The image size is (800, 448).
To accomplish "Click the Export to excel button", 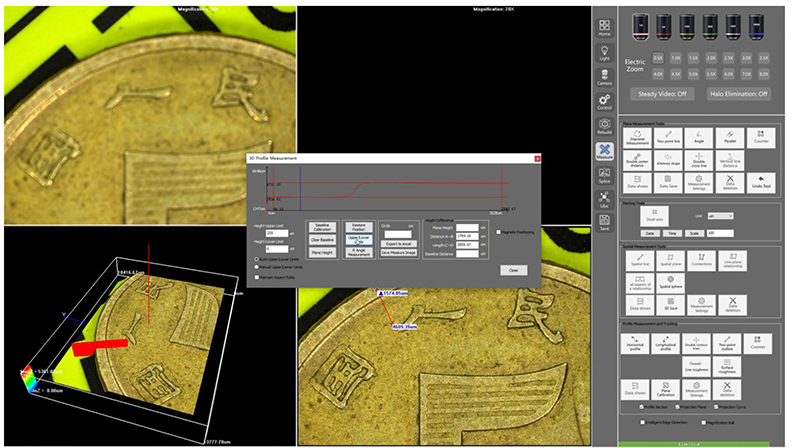I will pos(398,244).
